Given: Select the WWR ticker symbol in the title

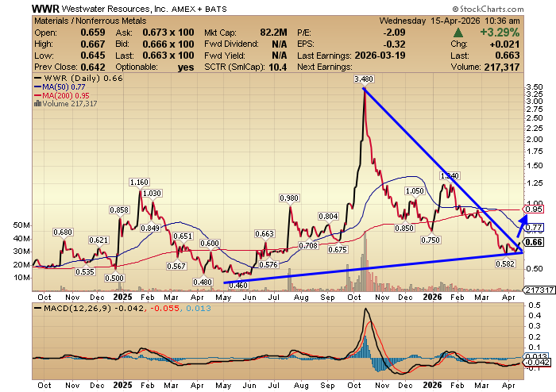Looking at the screenshot, I should tap(45, 9).
